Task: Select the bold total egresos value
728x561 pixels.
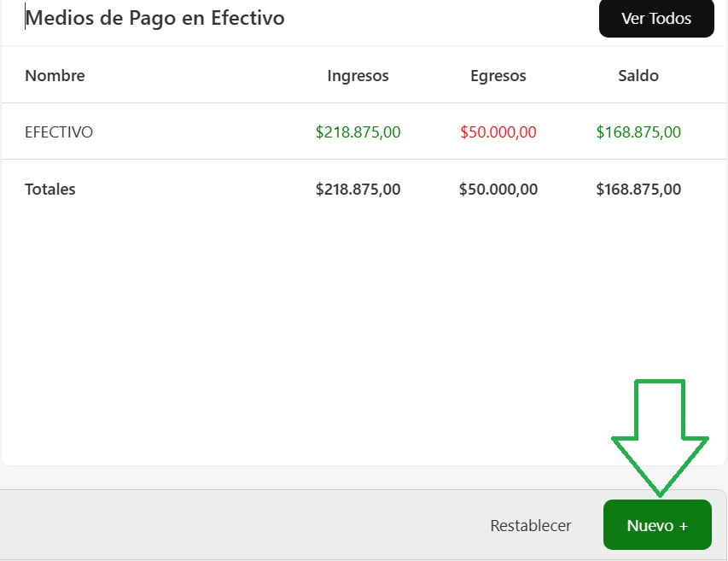Action: [498, 190]
